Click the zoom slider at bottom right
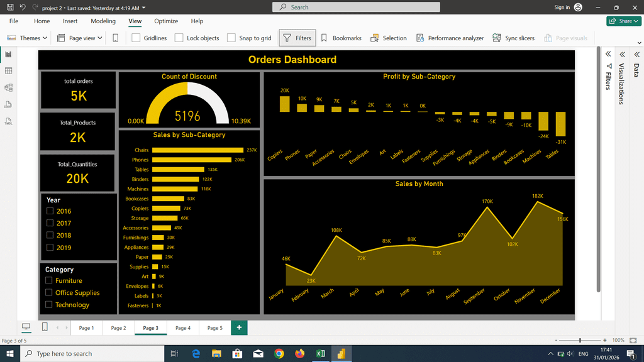Viewport: 644px width, 362px height. coord(579,340)
